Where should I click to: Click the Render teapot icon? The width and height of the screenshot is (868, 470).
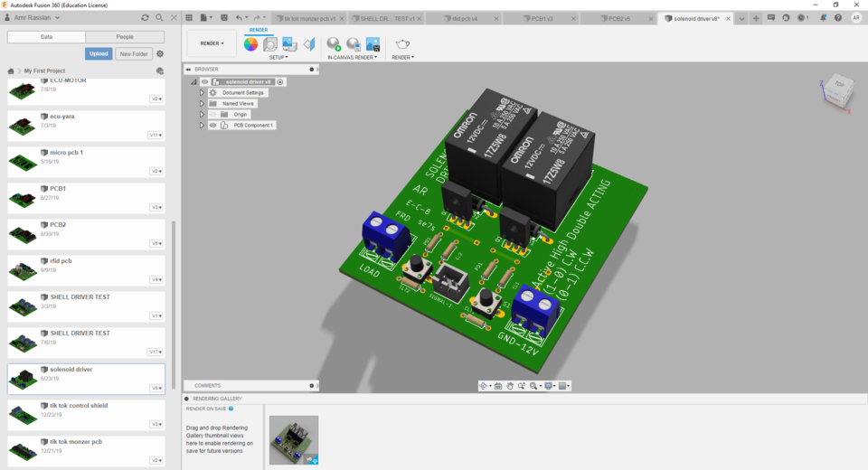pyautogui.click(x=402, y=44)
